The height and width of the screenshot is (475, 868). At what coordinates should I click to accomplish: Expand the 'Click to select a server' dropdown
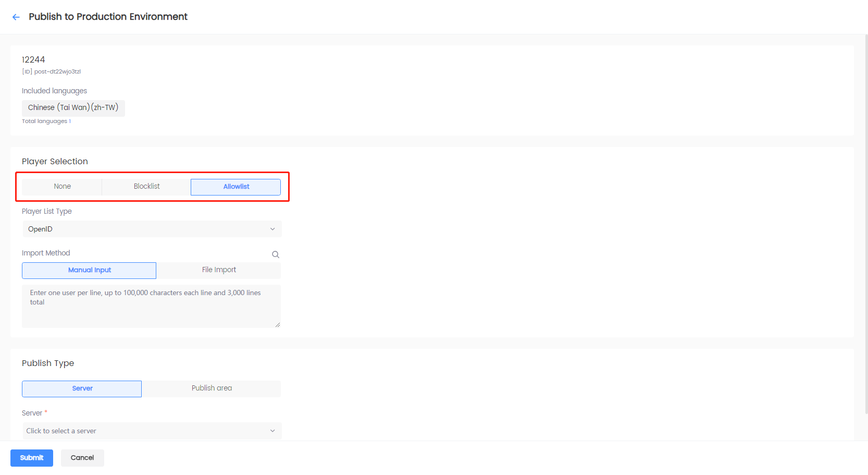152,431
